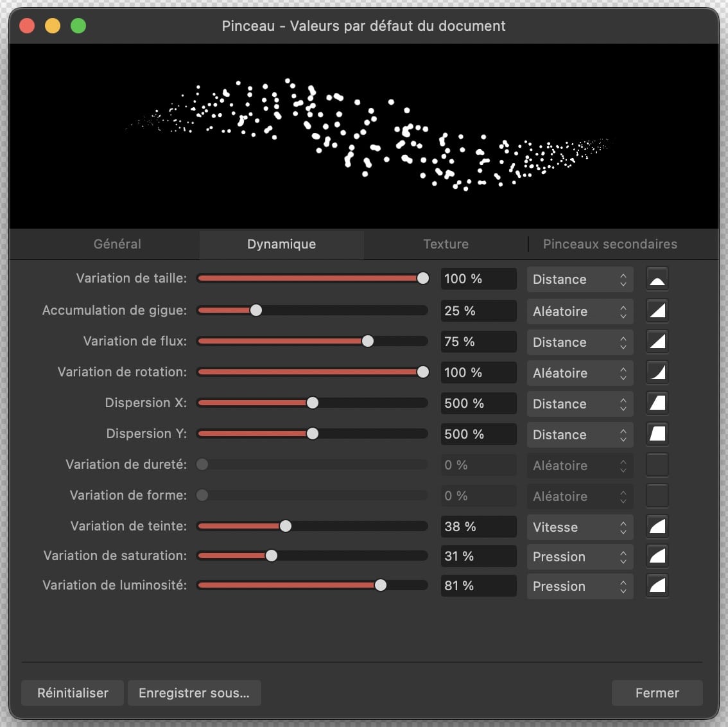
Task: Open the Variation de flux curve icon
Action: point(657,342)
